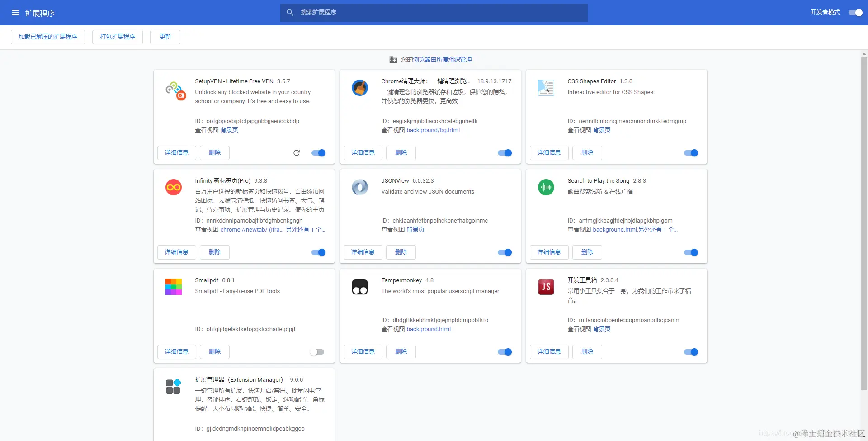Click the Extension Manager icon
The width and height of the screenshot is (868, 441).
174,386
